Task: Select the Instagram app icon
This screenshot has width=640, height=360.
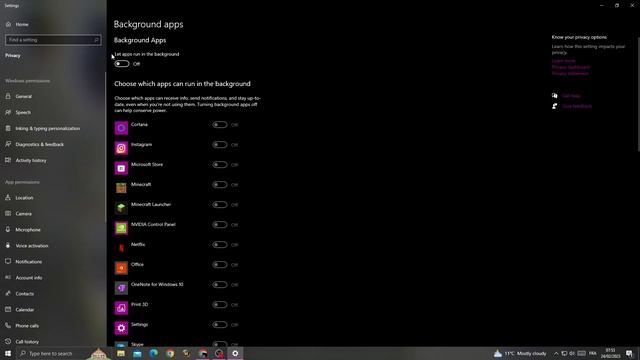Action: click(121, 148)
